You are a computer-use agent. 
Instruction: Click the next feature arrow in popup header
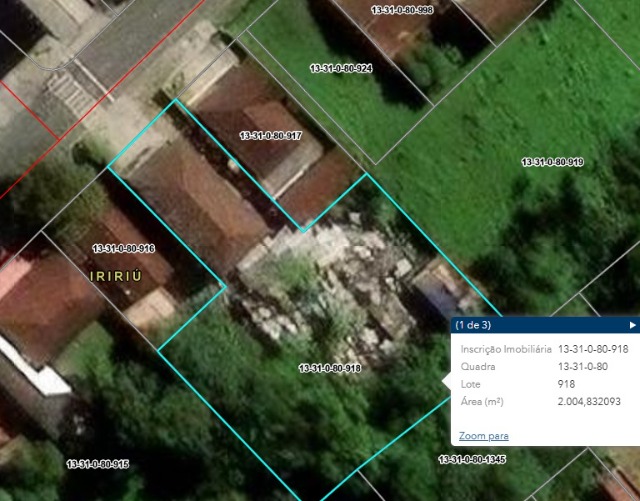632,325
